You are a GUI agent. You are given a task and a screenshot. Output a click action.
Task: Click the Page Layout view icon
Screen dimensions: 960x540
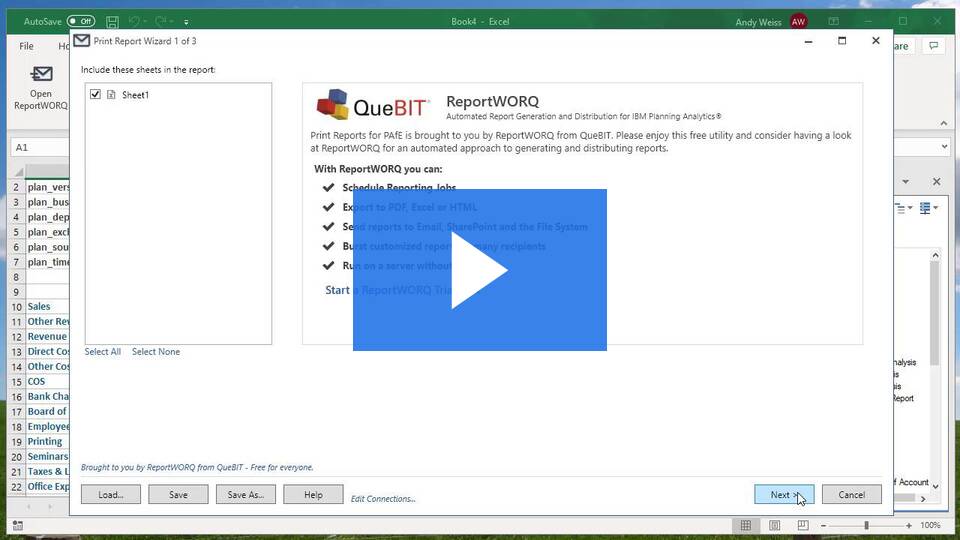point(774,525)
